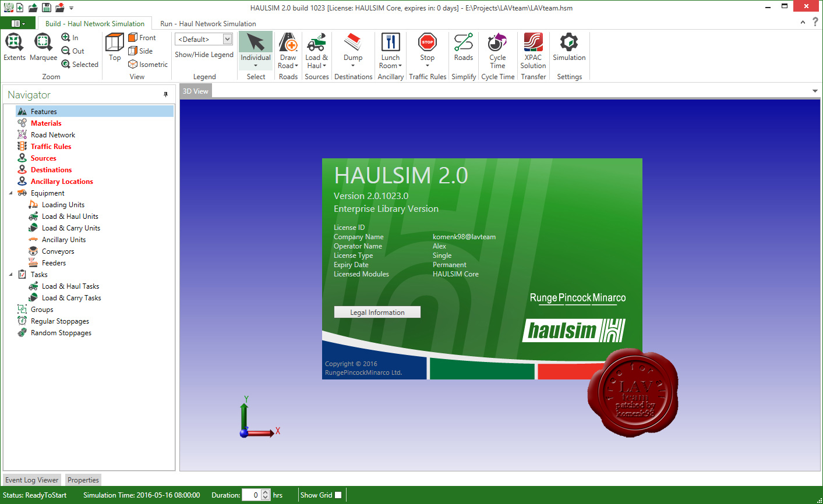
Task: Expand Load & Haul dropdown arrow
Action: point(324,66)
